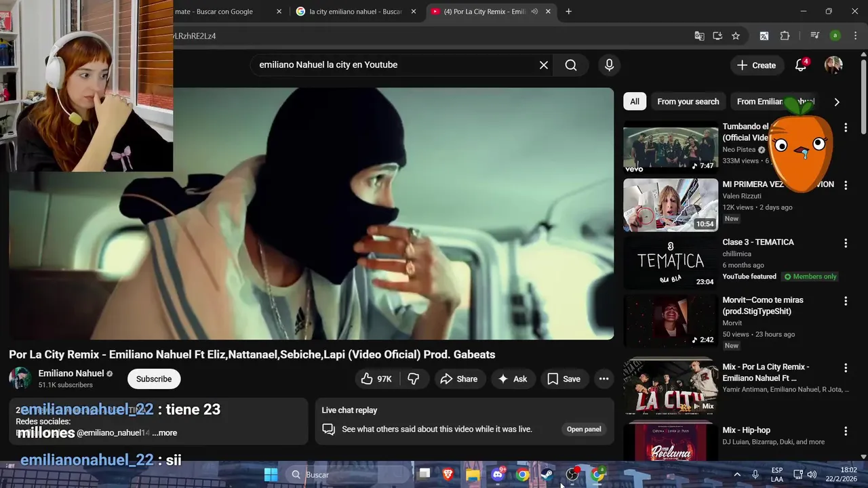Open a new browser tab
Viewport: 868px width, 488px height.
(568, 12)
